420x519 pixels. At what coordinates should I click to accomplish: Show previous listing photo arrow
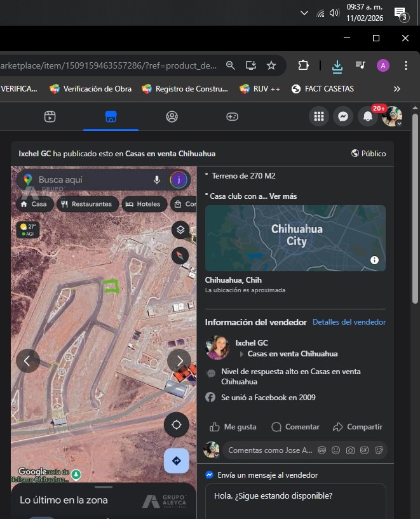(28, 360)
